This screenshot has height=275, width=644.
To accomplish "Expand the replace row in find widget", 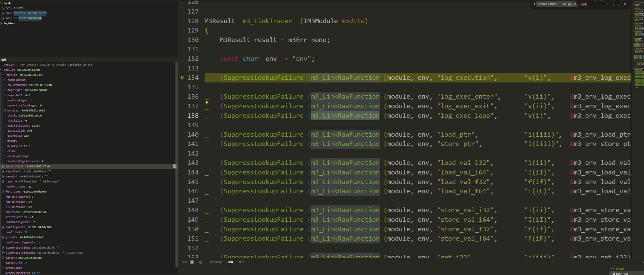I will 534,4.
